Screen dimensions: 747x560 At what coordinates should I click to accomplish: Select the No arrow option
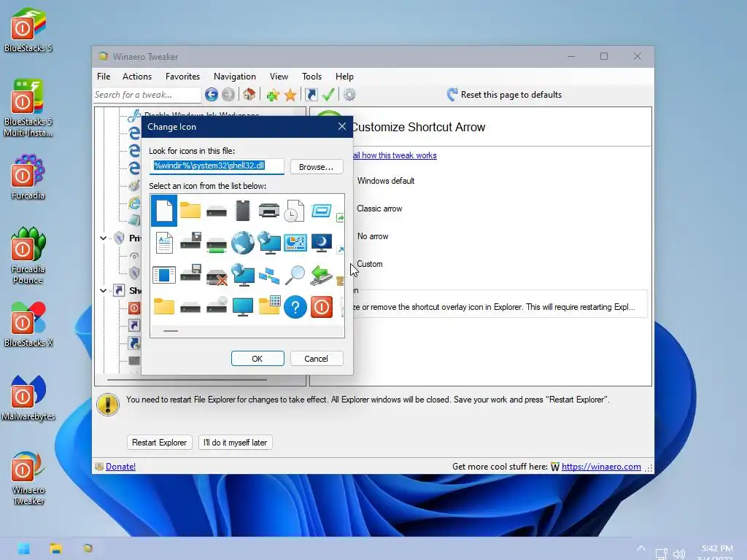pos(373,236)
